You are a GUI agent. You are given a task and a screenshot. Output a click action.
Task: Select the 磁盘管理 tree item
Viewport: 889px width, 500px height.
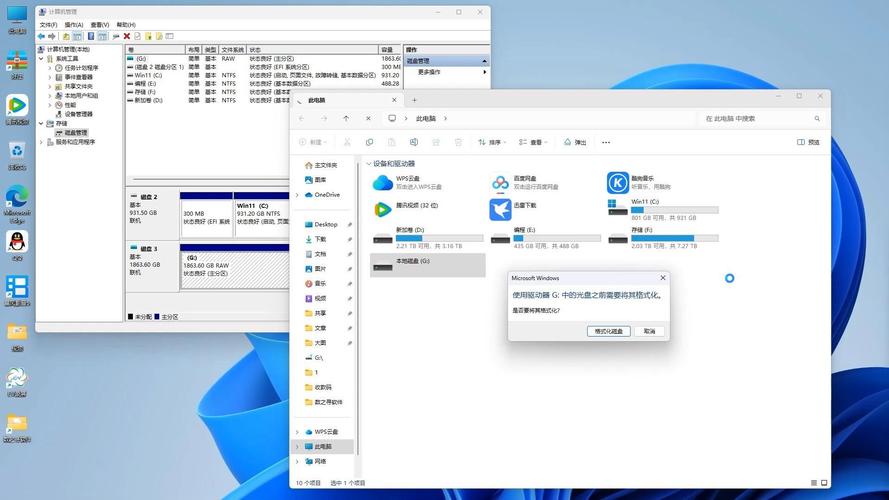point(76,132)
